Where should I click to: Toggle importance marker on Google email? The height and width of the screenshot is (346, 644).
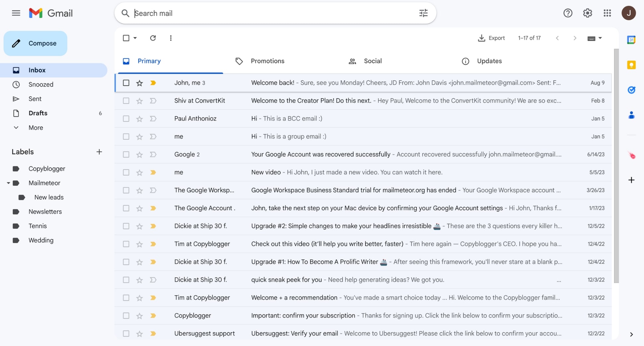pos(153,155)
